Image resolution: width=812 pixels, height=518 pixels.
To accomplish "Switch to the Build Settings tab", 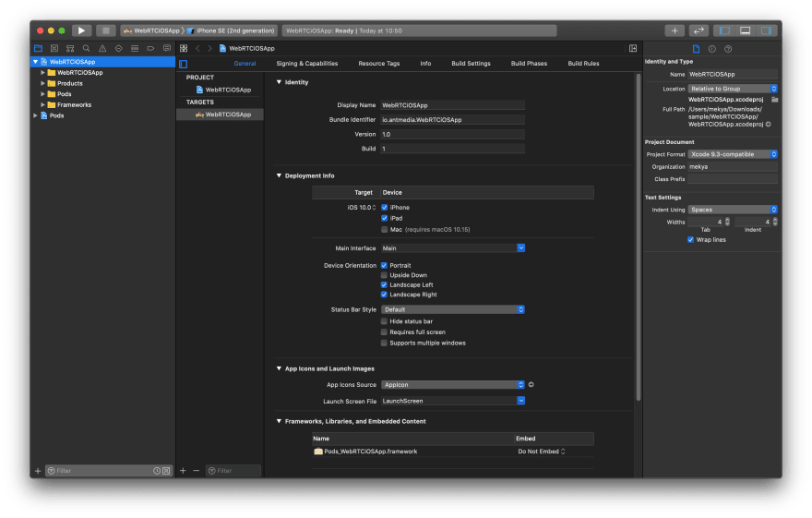I will pyautogui.click(x=471, y=63).
